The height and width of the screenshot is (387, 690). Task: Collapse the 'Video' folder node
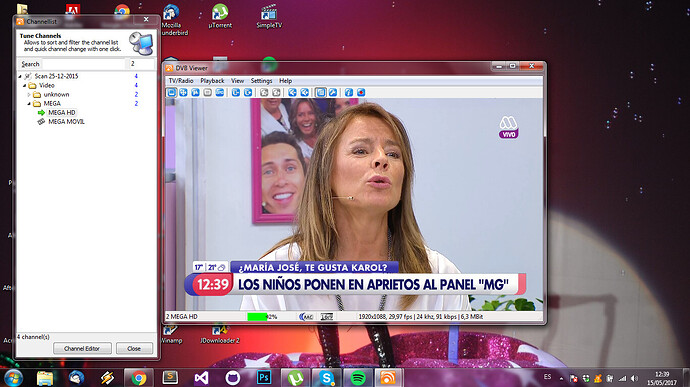(x=25, y=85)
